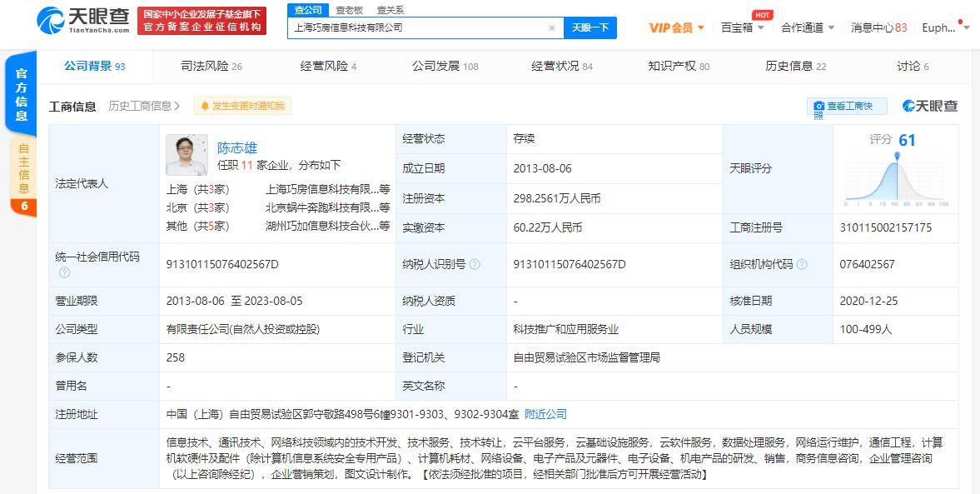Image resolution: width=980 pixels, height=494 pixels.
Task: Click 有限责任公司(自然人投资或控股) value
Action: [x=243, y=330]
